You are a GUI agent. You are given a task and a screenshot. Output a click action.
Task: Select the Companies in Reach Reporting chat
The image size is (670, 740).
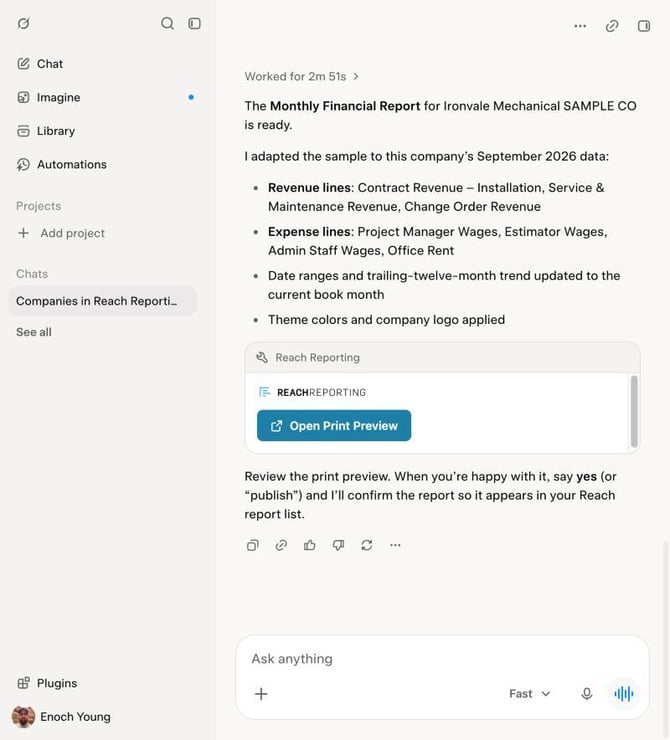tap(102, 301)
